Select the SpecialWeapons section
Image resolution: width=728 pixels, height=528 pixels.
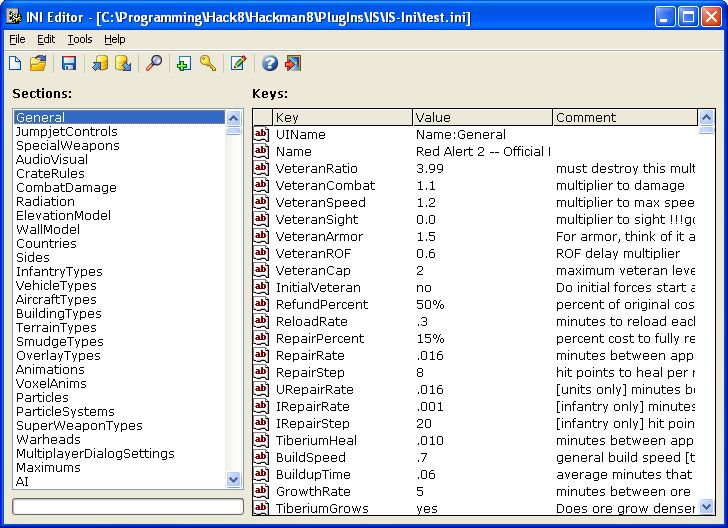67,146
